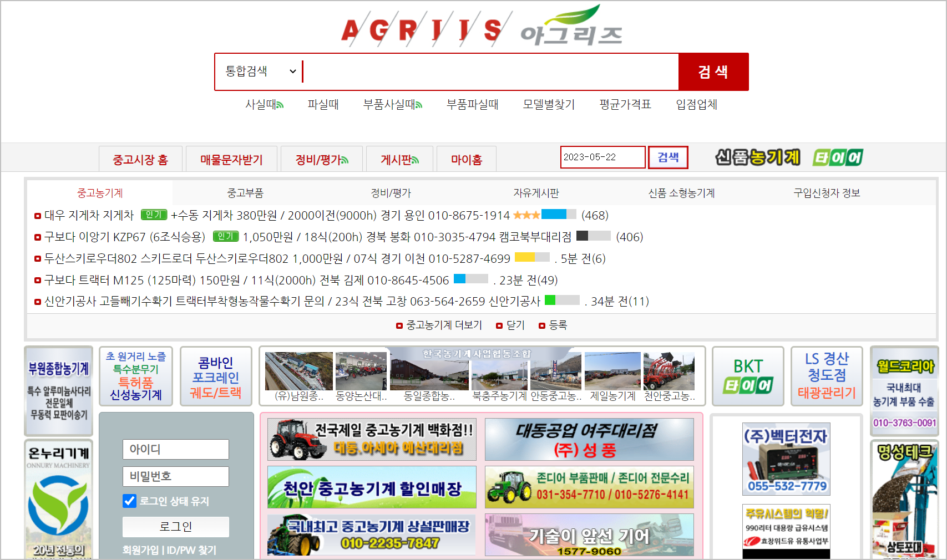Image resolution: width=947 pixels, height=560 pixels.
Task: Switch to the 중고부품 tab
Action: pyautogui.click(x=245, y=193)
